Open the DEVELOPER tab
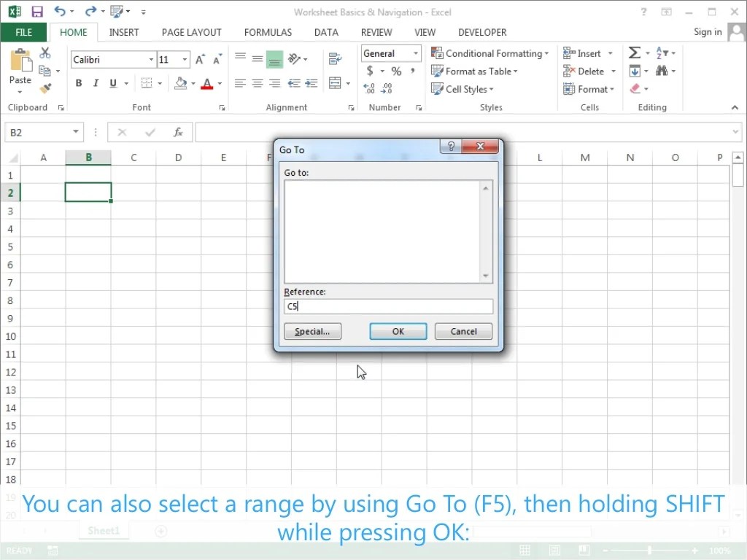 pos(481,32)
